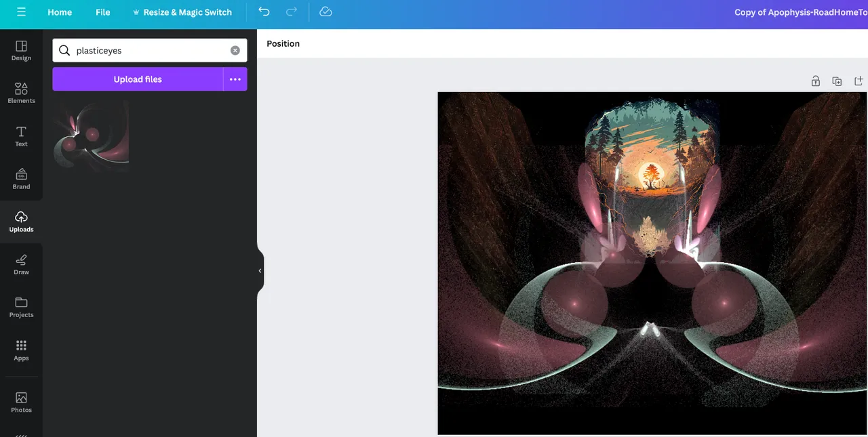Click the search magnifier icon
This screenshot has width=868, height=437.
click(64, 50)
